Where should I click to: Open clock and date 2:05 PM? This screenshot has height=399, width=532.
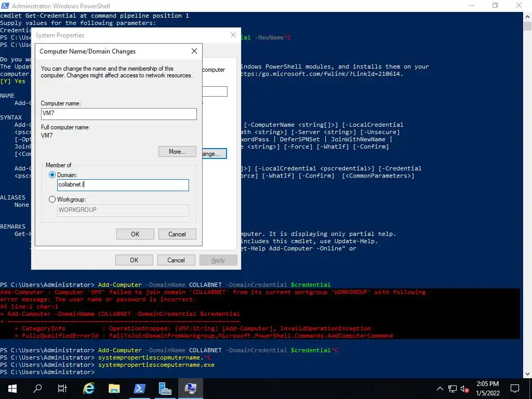pos(487,389)
